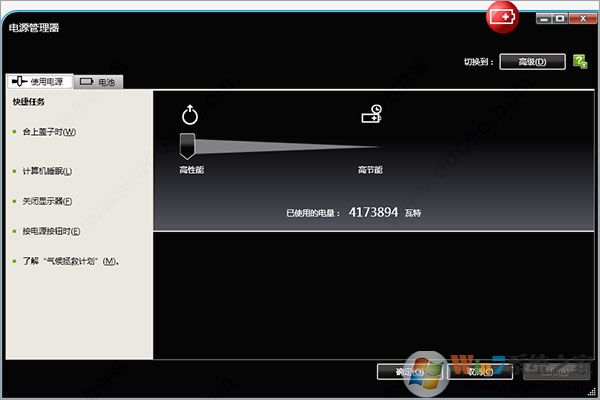Open the 合上盖子时(W) quick task
Viewport: 600px width, 400px height.
(x=49, y=132)
